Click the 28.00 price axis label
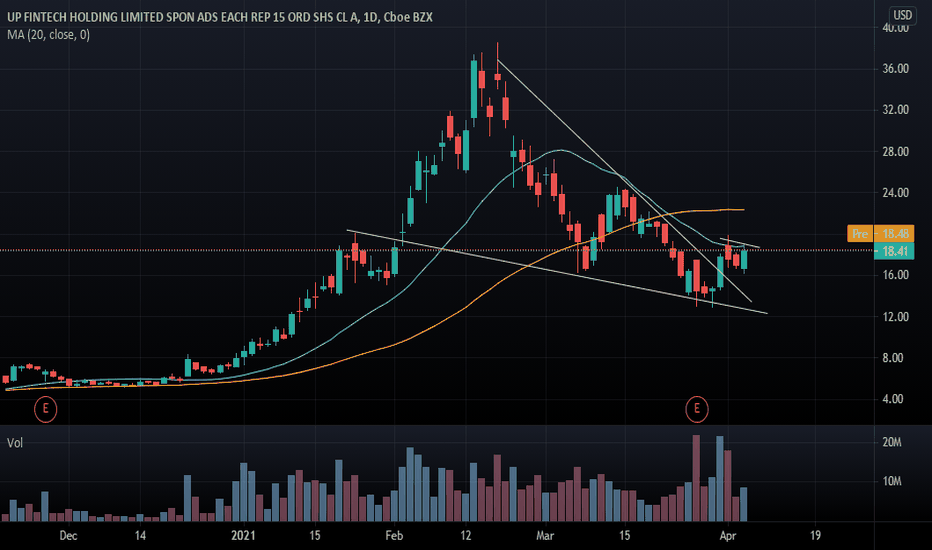 tap(896, 152)
